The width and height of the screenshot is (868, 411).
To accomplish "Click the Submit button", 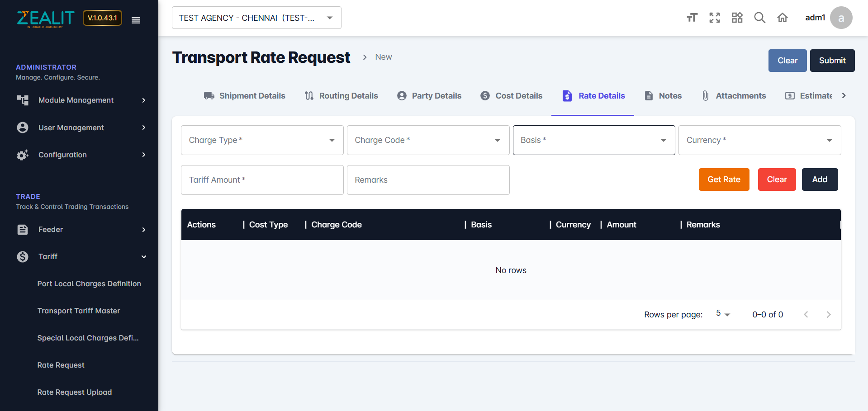I will tap(832, 61).
